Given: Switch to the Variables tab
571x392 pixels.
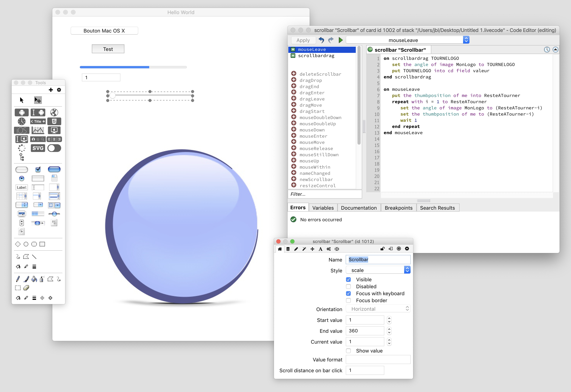Looking at the screenshot, I should pos(323,208).
